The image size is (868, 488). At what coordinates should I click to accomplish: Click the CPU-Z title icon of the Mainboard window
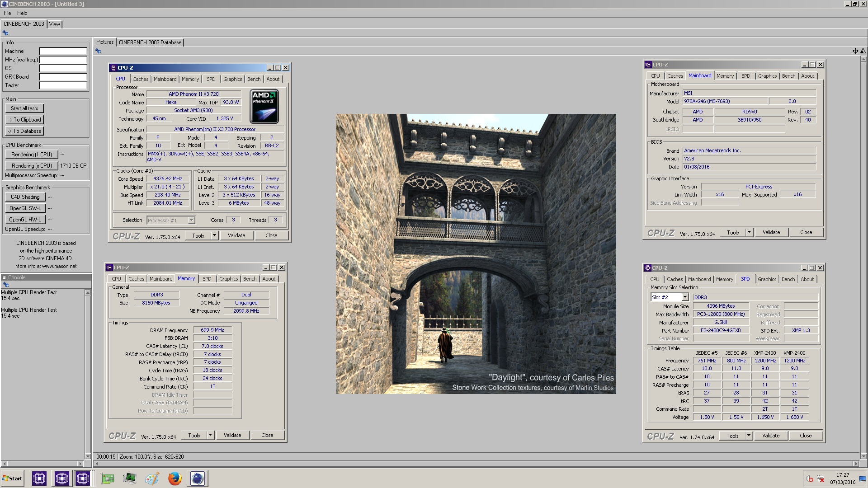(648, 65)
